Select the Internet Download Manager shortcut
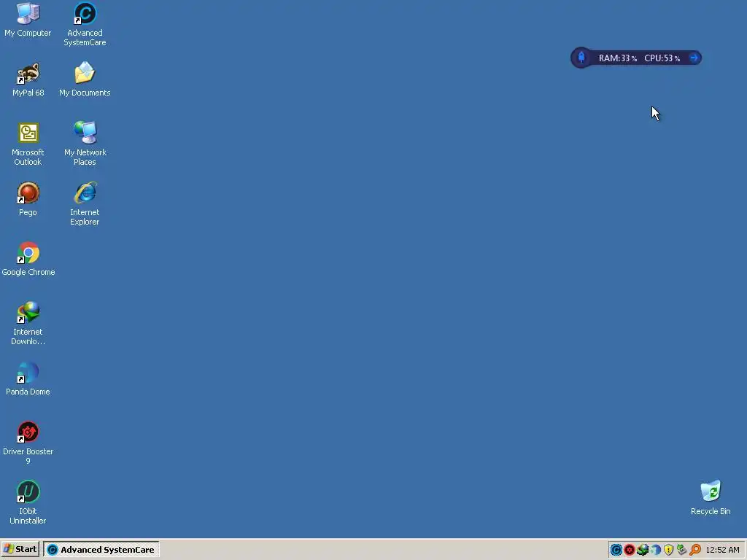 28,323
